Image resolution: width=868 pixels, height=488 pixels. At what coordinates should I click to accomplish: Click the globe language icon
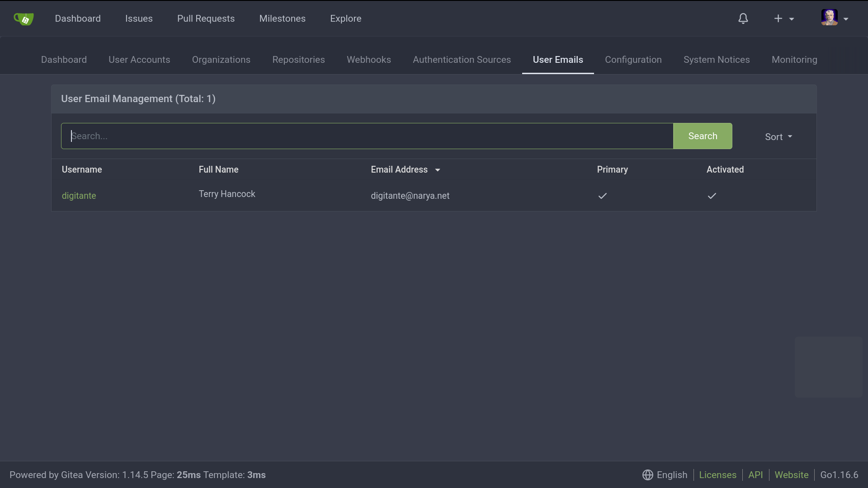pos(647,475)
